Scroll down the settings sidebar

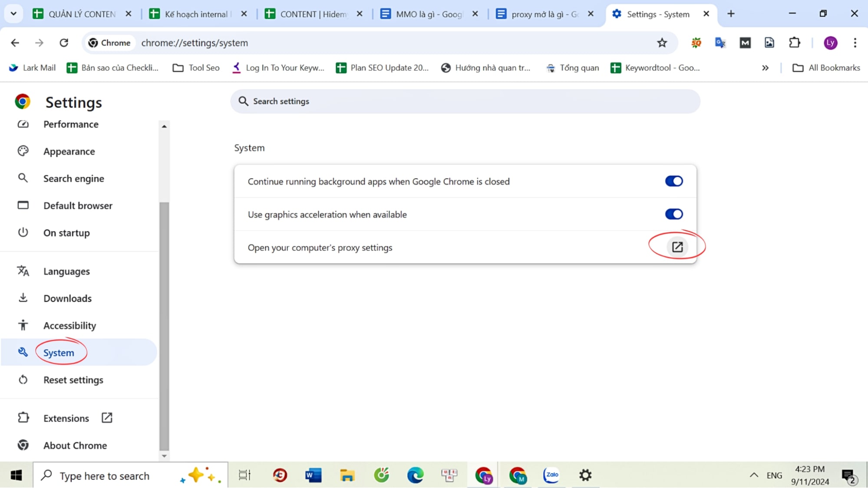(164, 455)
